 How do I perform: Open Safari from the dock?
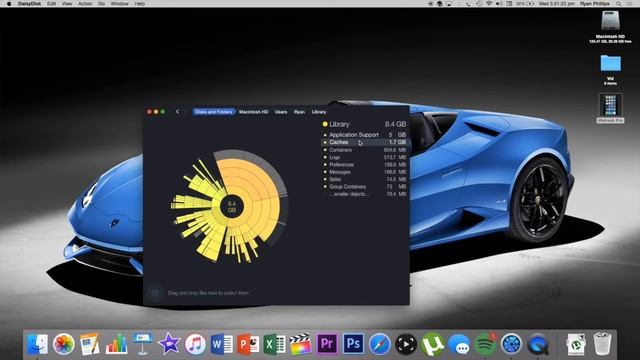[x=380, y=344]
